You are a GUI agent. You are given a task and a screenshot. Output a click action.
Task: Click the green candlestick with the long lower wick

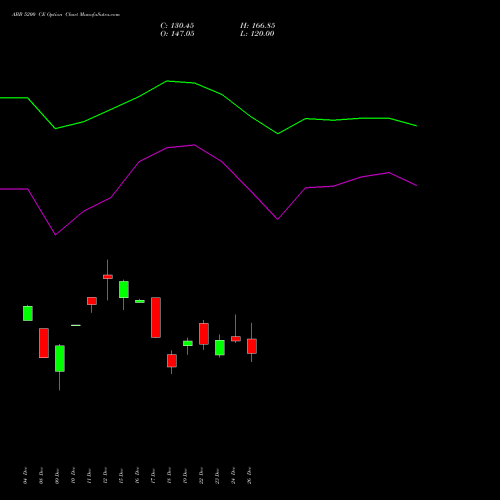point(60,358)
